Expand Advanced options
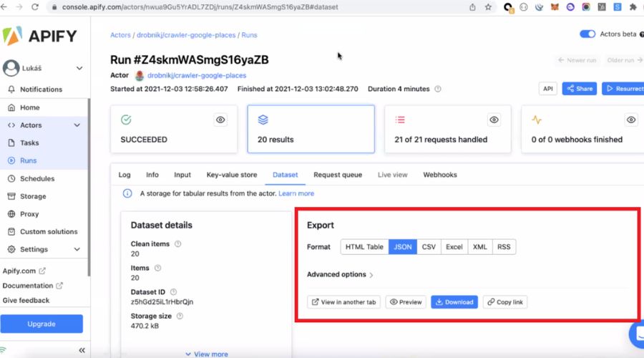Viewport: 644px width, 358px height. tap(340, 274)
